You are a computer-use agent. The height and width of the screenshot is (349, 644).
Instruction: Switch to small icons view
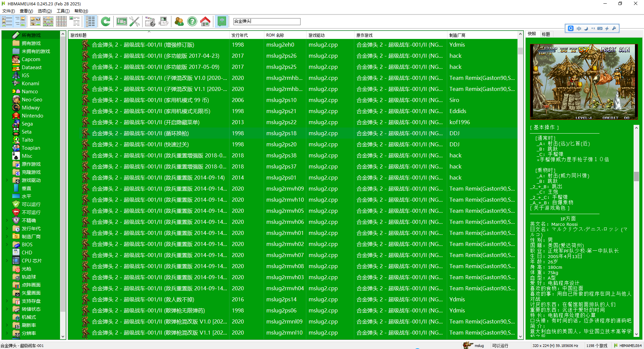(48, 21)
